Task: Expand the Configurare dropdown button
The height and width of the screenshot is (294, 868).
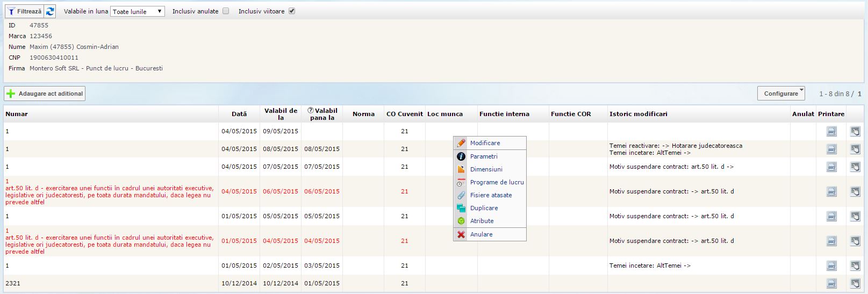Action: (x=781, y=94)
